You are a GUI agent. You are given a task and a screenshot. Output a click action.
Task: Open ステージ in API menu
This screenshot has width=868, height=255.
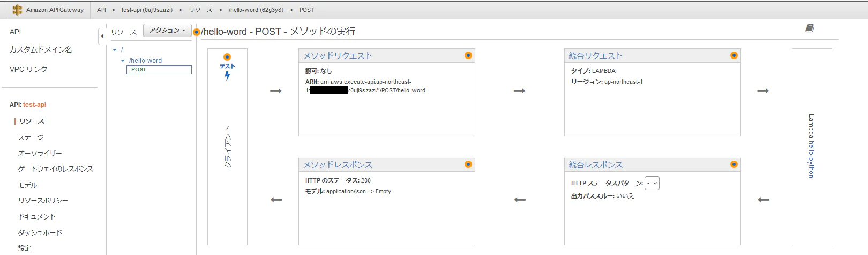(x=31, y=137)
